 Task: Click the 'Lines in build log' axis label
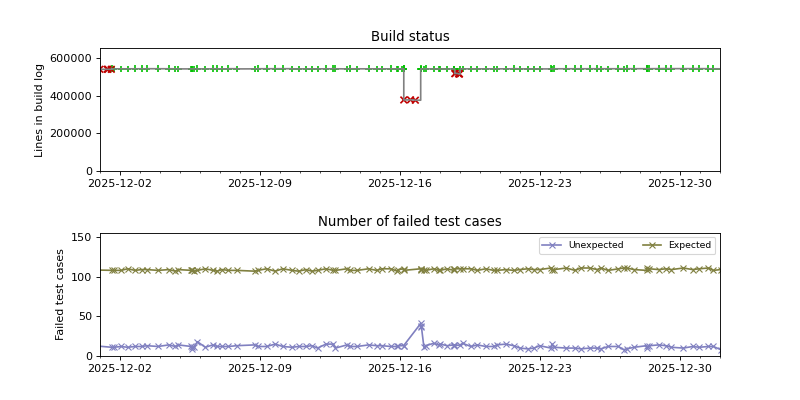point(40,110)
